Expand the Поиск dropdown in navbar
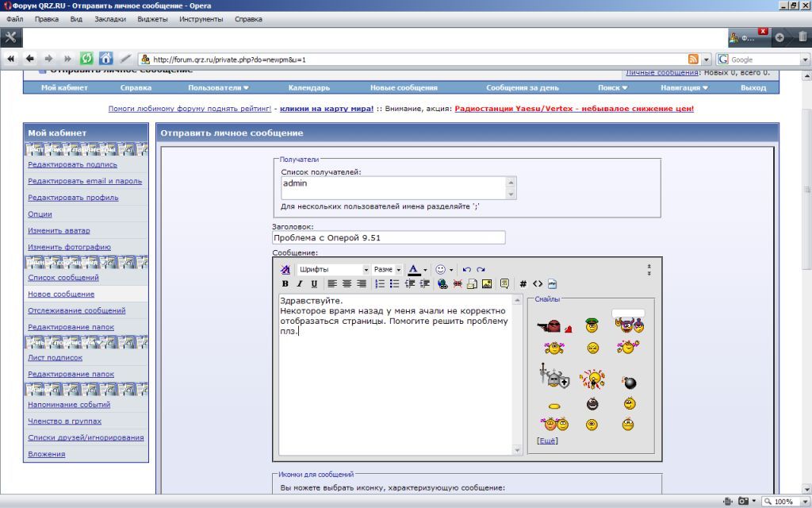 pyautogui.click(x=613, y=87)
